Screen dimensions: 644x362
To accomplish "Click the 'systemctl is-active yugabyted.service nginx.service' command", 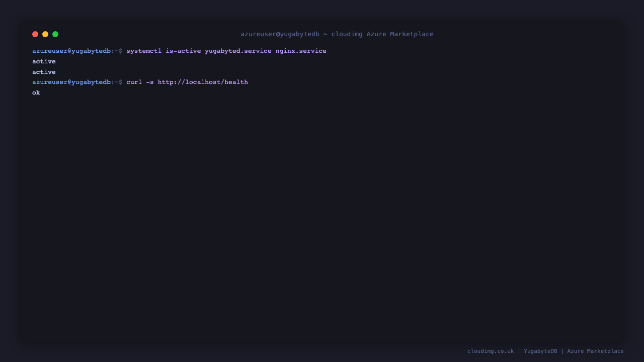I will [226, 51].
